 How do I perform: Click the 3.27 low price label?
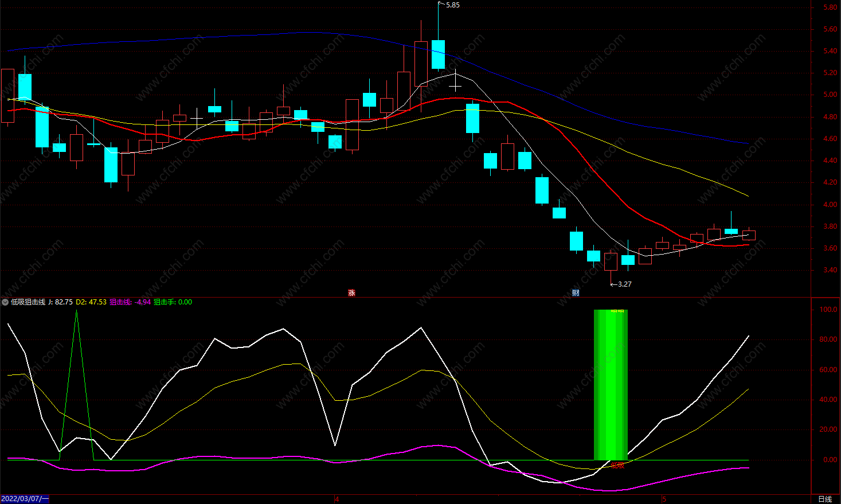point(624,284)
